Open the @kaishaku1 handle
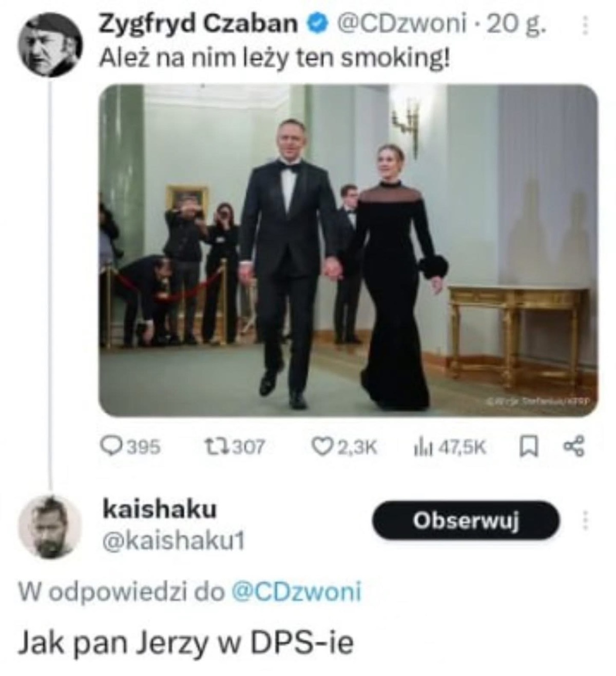Image resolution: width=616 pixels, height=676 pixels. (174, 540)
